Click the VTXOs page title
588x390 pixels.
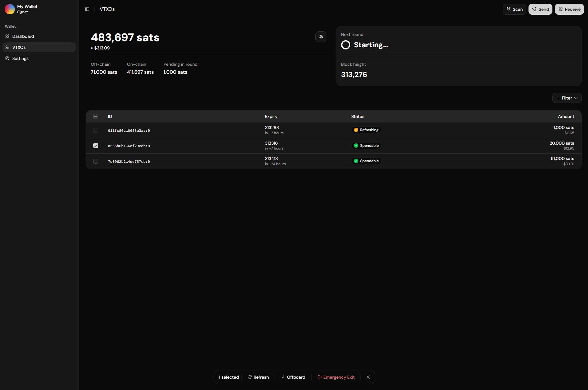[107, 9]
